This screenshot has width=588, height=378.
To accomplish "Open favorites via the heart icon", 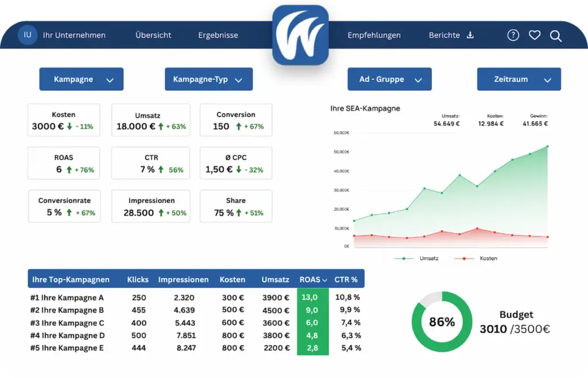I will click(x=535, y=35).
